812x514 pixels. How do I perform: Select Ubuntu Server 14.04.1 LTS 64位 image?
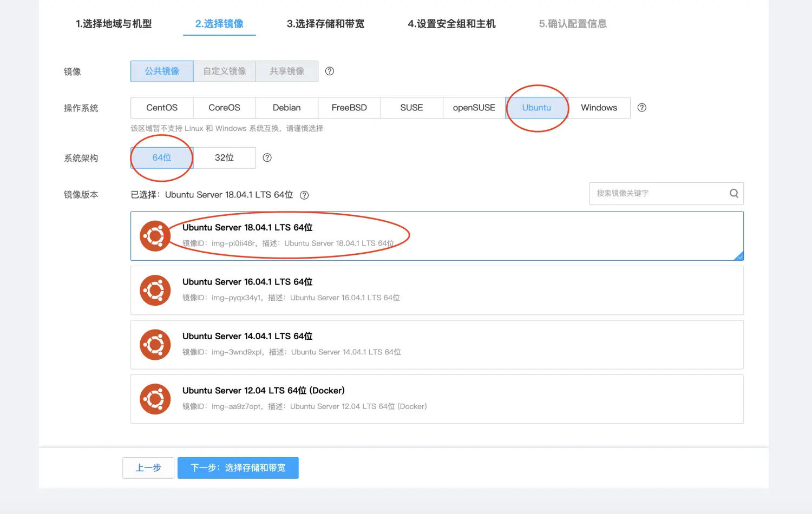437,345
